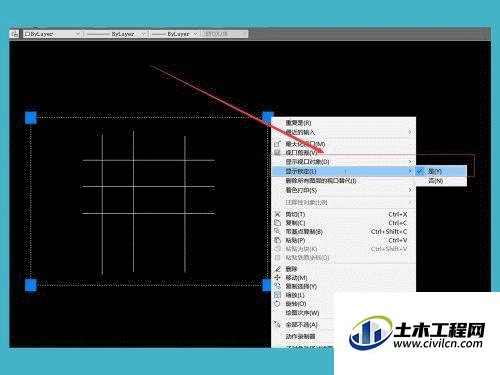Click the maximize viewport icon beside 最大化视口(M)
The image size is (500, 375).
pyautogui.click(x=277, y=144)
